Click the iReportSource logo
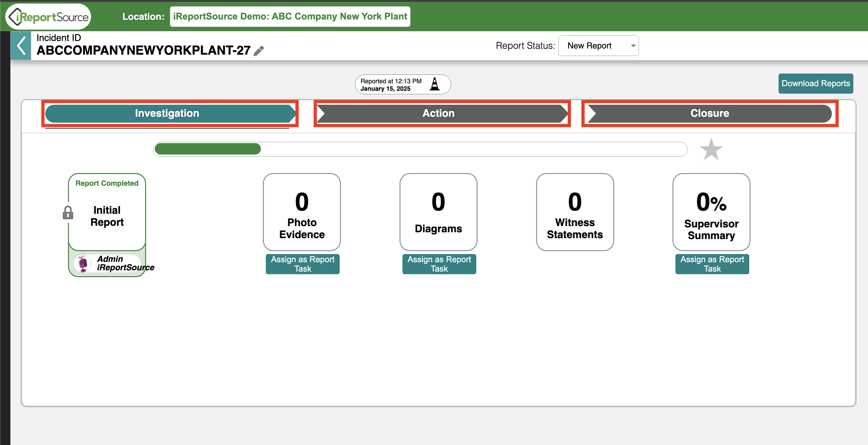 click(48, 17)
